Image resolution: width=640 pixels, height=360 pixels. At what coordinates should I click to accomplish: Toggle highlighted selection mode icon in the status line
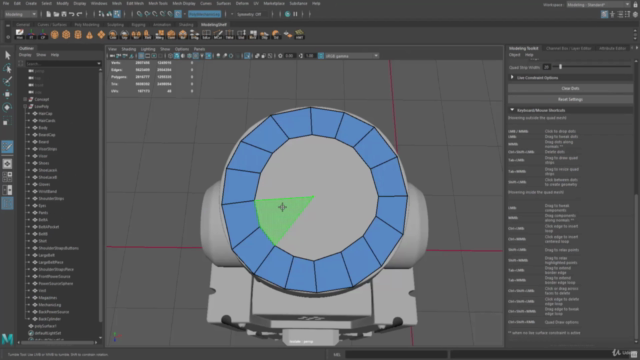(x=117, y=14)
